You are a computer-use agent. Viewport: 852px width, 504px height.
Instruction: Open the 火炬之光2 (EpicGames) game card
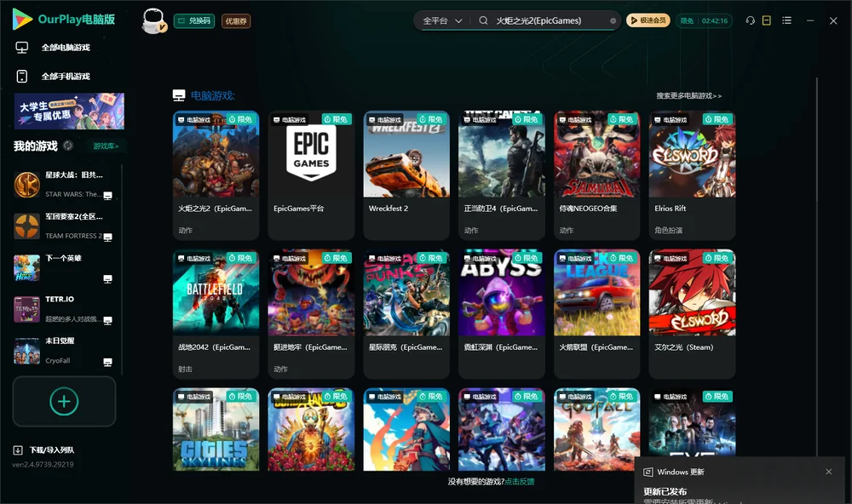(x=216, y=175)
